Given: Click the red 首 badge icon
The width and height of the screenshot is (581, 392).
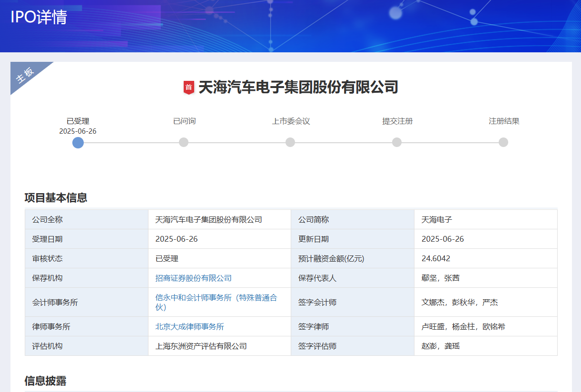Looking at the screenshot, I should tap(189, 88).
